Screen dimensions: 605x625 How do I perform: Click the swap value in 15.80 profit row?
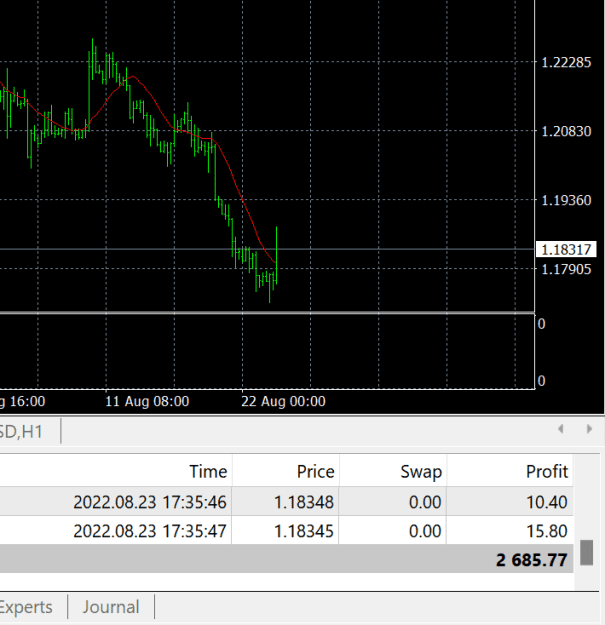(x=425, y=531)
